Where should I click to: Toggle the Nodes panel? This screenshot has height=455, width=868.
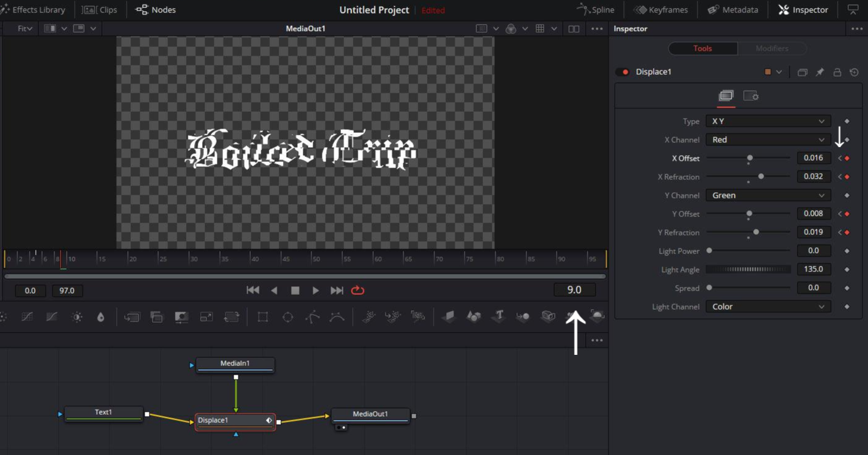coord(156,10)
